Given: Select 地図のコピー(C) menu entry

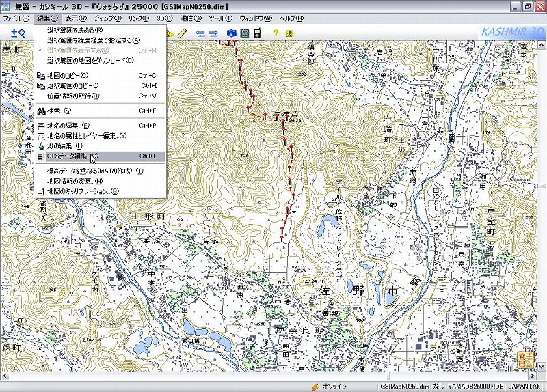Looking at the screenshot, I should click(x=100, y=76).
